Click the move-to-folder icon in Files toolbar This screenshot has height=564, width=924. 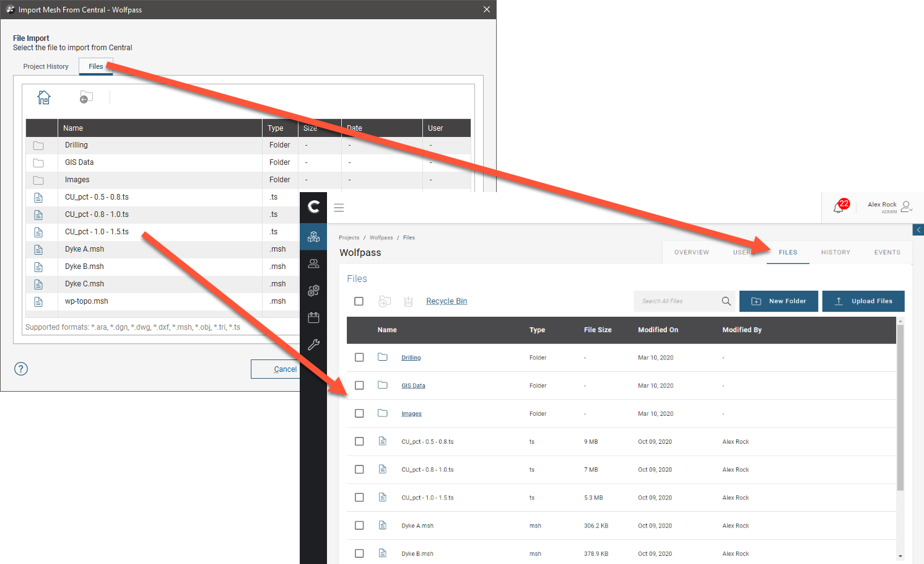[x=385, y=301]
